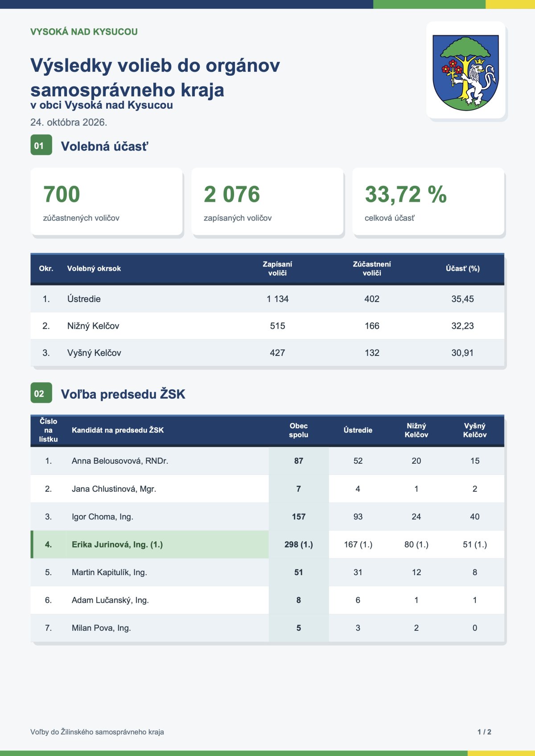Click the "2 076" registered voters figure

tap(232, 194)
